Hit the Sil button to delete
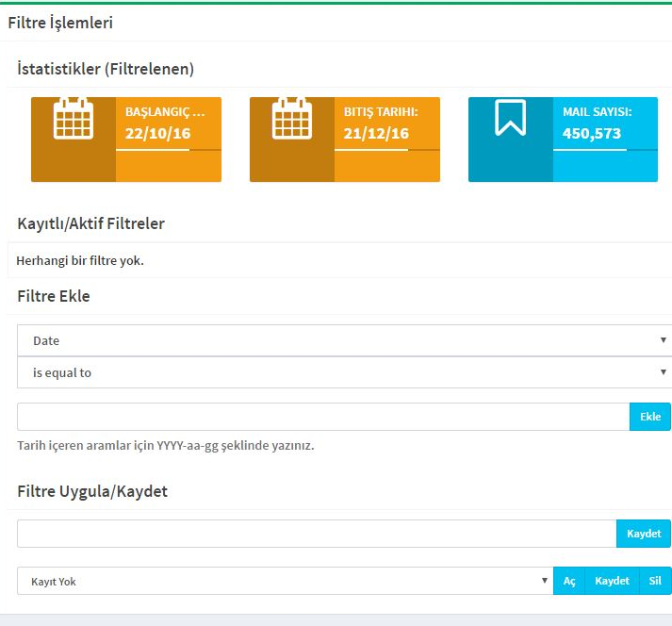 pyautogui.click(x=655, y=581)
